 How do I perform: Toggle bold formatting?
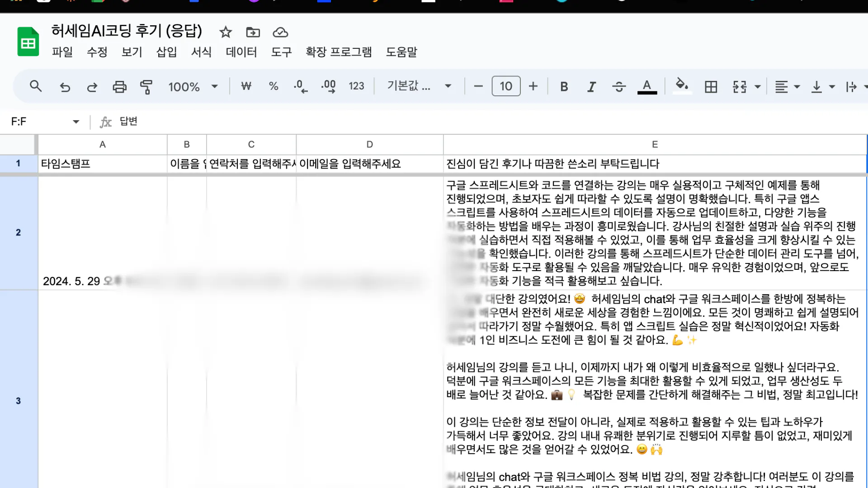564,86
